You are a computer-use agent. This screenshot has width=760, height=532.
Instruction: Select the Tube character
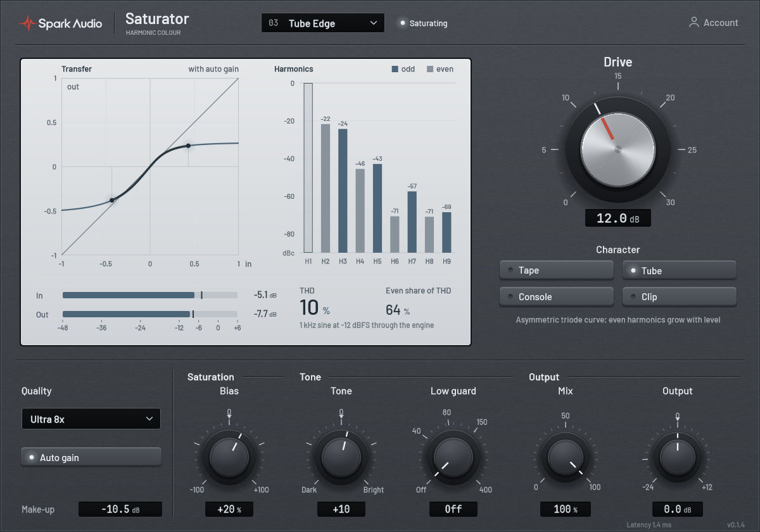pyautogui.click(x=680, y=270)
